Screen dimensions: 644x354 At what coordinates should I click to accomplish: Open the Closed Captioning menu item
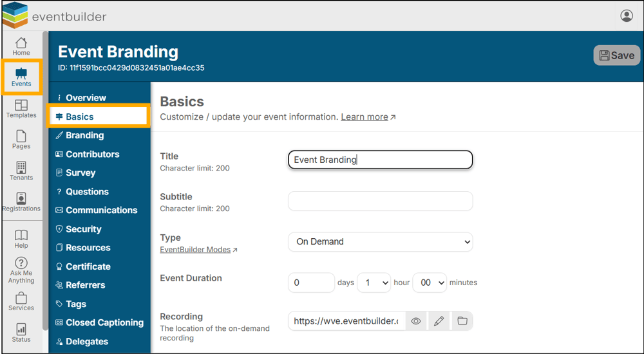(100, 323)
